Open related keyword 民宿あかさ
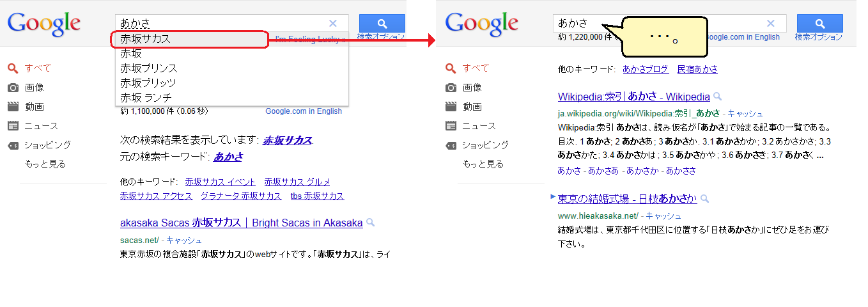The image size is (868, 307). tap(697, 69)
